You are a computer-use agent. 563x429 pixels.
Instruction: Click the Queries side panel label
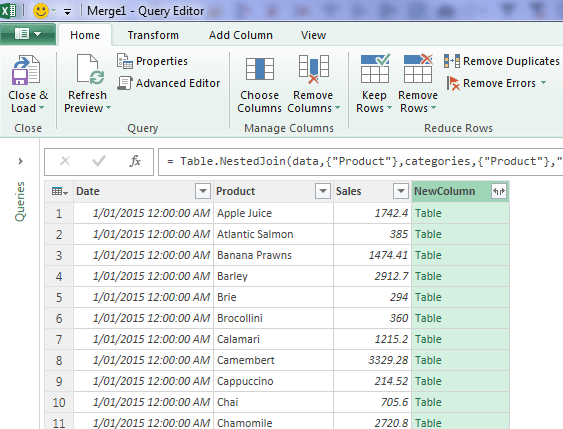point(20,202)
